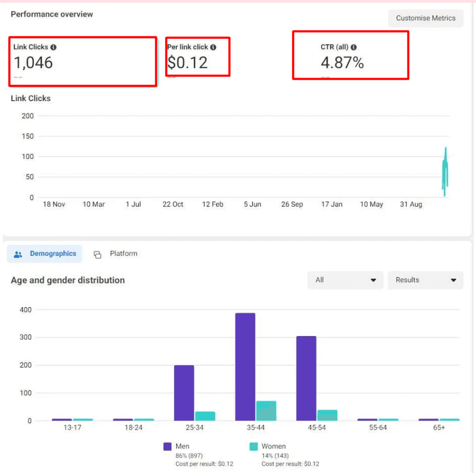Click the Men bar for ages 45-54
This screenshot has height=473, width=476.
click(306, 378)
